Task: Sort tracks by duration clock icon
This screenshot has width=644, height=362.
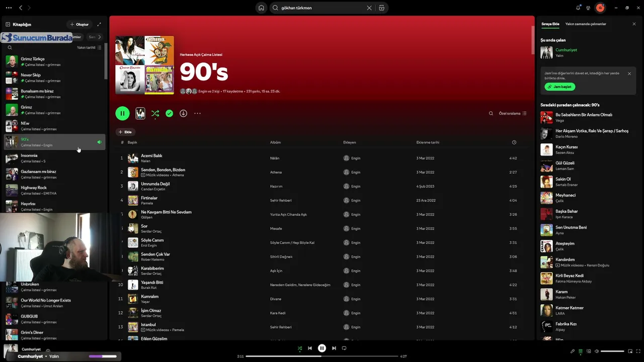Action: point(514,142)
